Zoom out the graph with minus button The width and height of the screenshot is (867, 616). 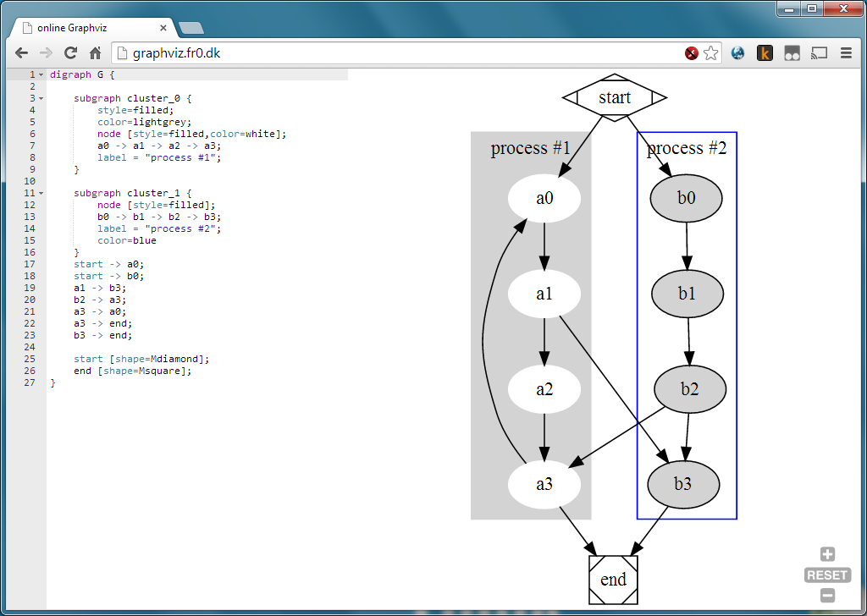click(827, 596)
